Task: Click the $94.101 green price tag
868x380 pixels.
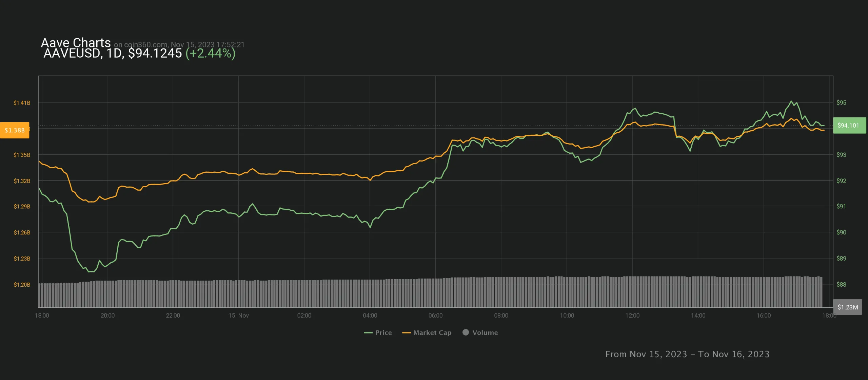Action: (849, 125)
